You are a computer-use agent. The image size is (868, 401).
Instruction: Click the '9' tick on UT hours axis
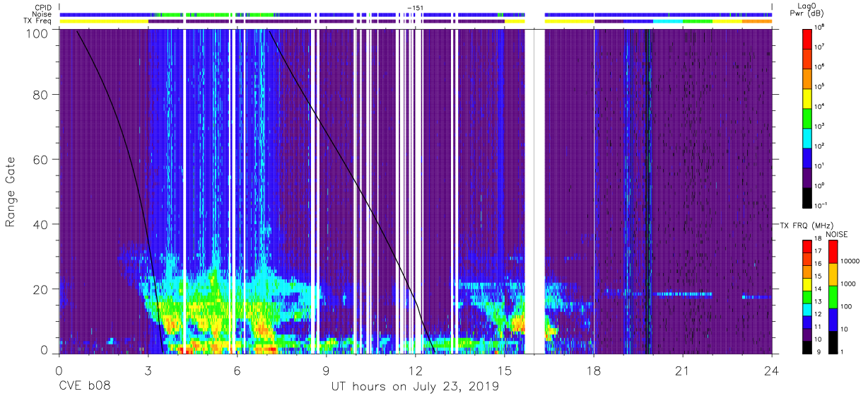point(327,370)
